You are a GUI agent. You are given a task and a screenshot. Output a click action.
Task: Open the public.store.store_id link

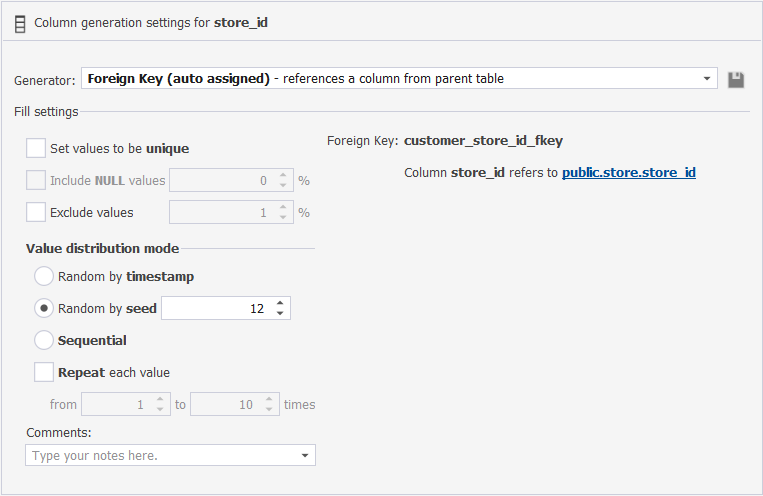pyautogui.click(x=629, y=173)
